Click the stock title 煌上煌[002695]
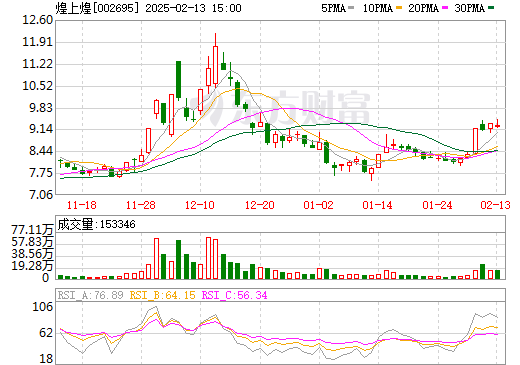The height and width of the screenshot is (365, 520). [x=97, y=8]
